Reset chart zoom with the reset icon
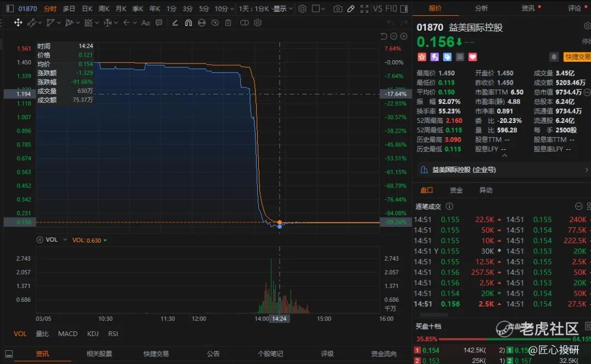 coord(384,36)
